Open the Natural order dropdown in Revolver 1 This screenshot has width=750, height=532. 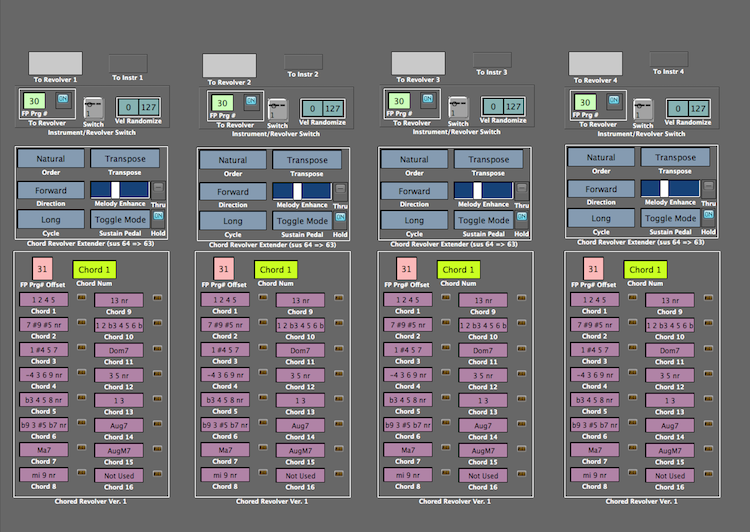[51, 158]
